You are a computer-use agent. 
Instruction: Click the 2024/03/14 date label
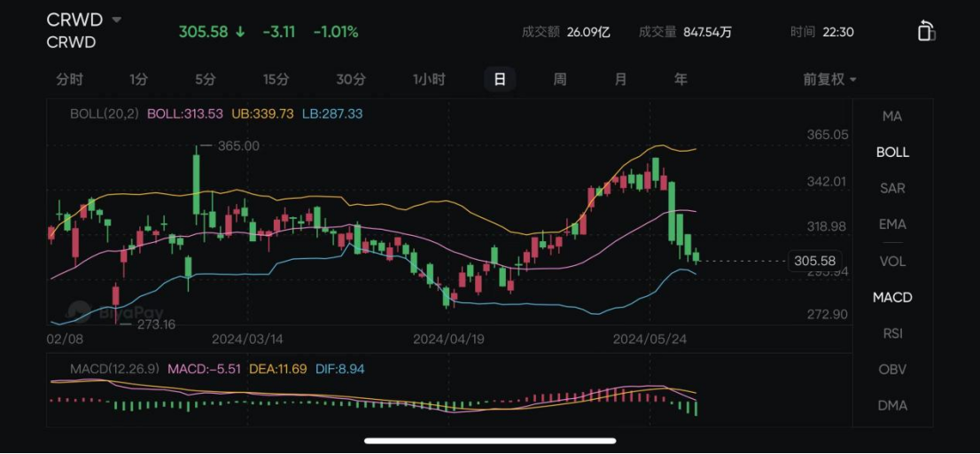(247, 339)
